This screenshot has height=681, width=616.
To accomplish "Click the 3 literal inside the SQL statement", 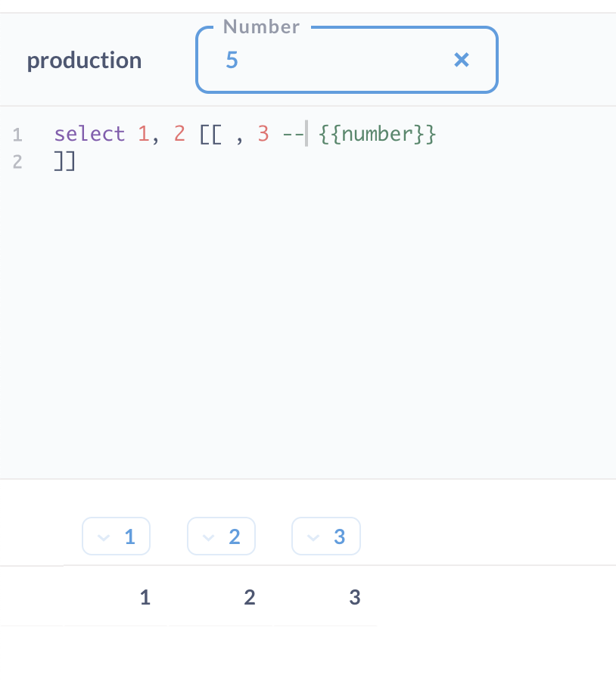I will click(x=263, y=133).
